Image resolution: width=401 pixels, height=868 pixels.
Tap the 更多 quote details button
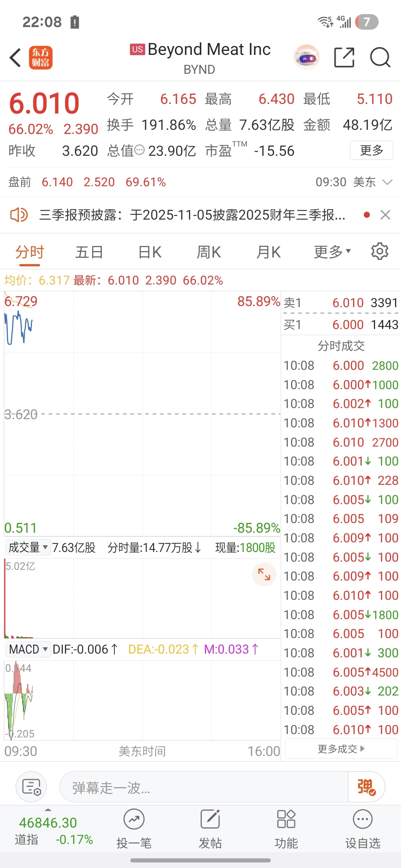point(371,150)
